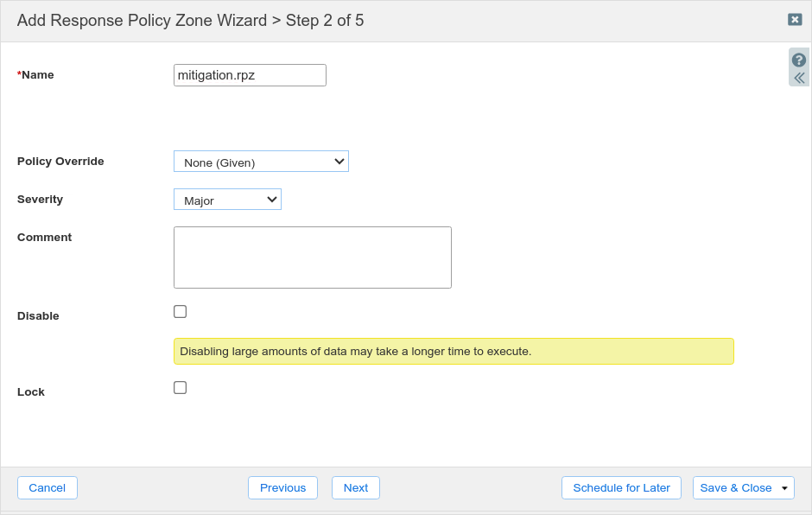Image resolution: width=812 pixels, height=515 pixels.
Task: Expand the Save & Close arrow menu
Action: 784,488
